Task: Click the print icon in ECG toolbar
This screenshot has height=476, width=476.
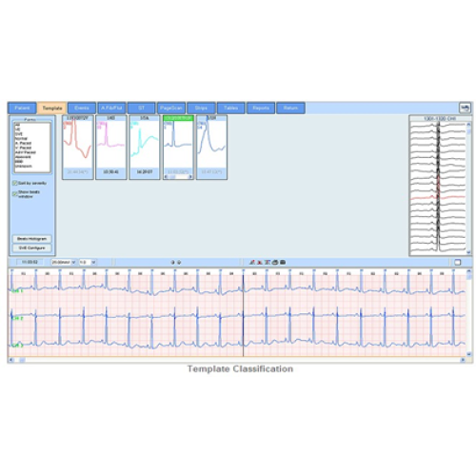Action: coord(275,262)
